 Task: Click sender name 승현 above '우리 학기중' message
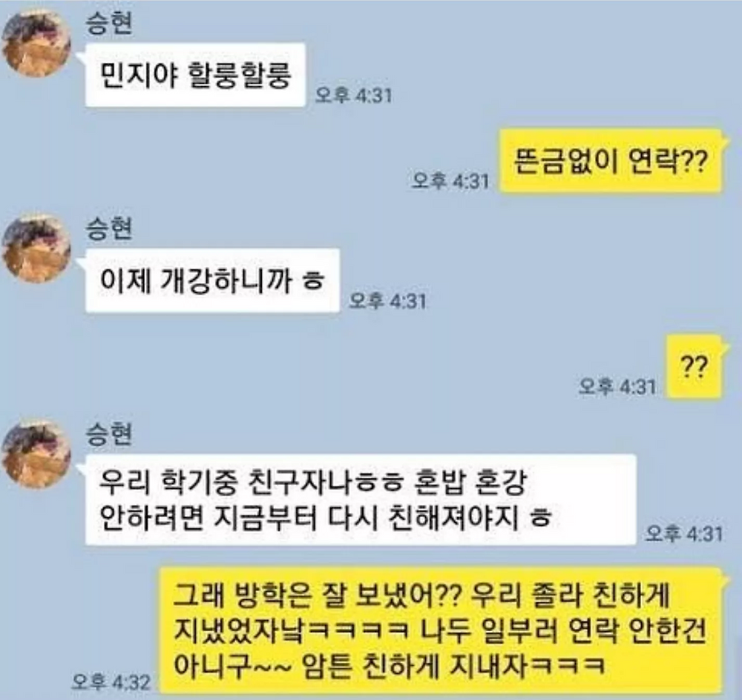pyautogui.click(x=109, y=433)
